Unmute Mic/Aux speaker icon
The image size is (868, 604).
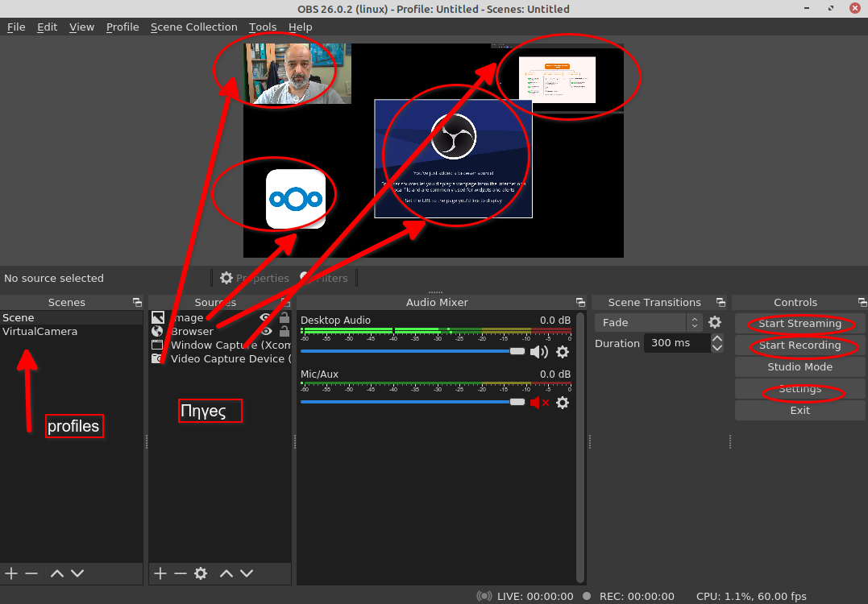click(x=539, y=403)
